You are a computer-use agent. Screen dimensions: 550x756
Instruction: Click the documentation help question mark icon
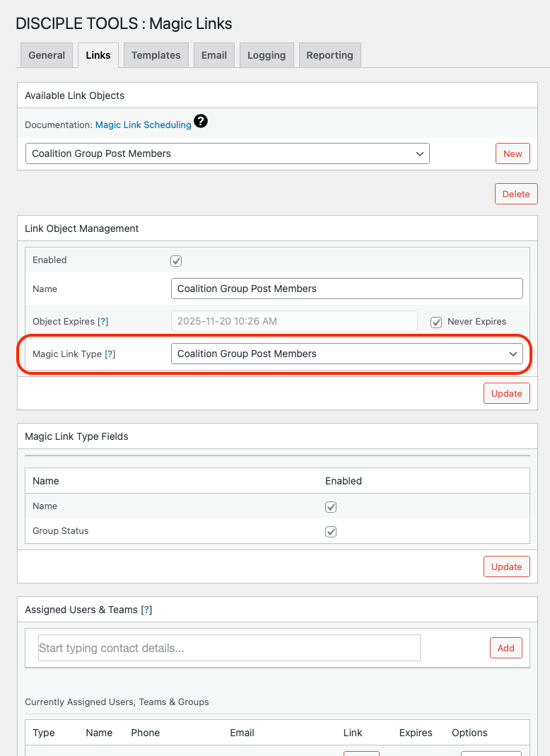[201, 122]
